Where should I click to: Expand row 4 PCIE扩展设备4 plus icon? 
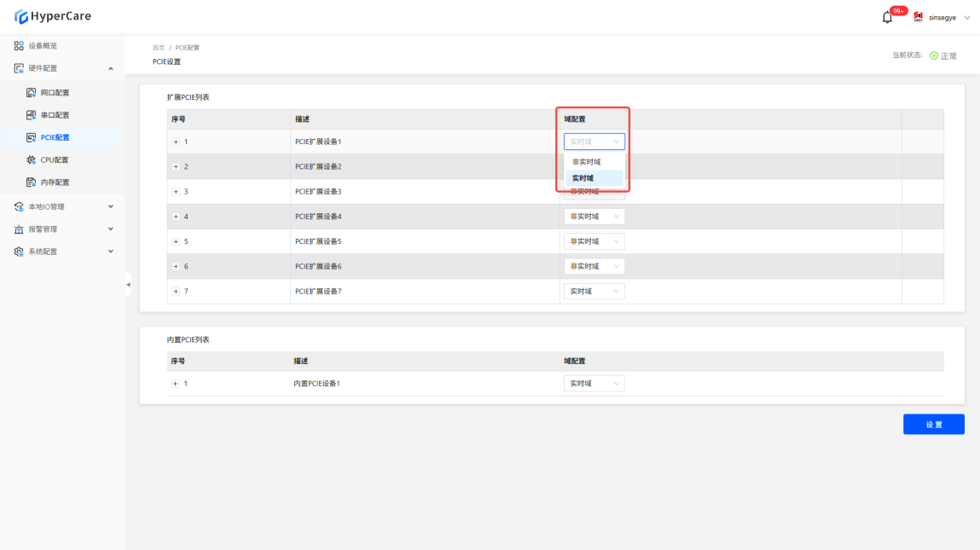coord(176,217)
